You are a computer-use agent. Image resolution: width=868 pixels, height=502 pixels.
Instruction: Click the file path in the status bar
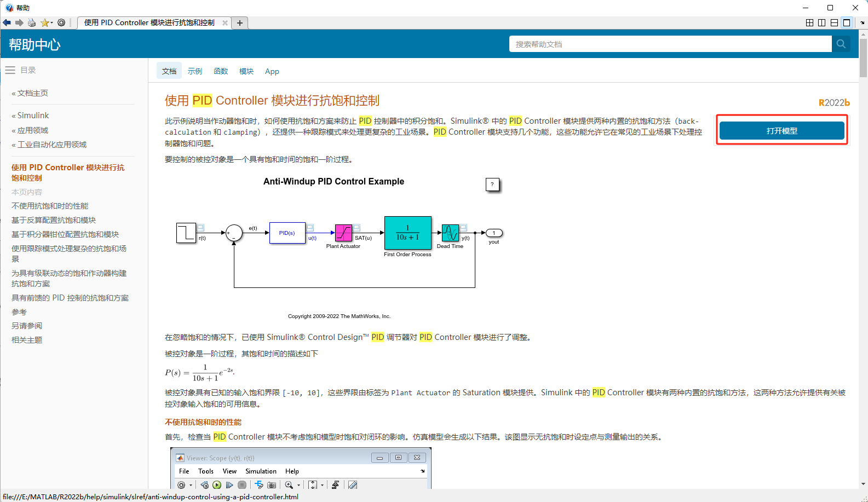click(x=151, y=497)
